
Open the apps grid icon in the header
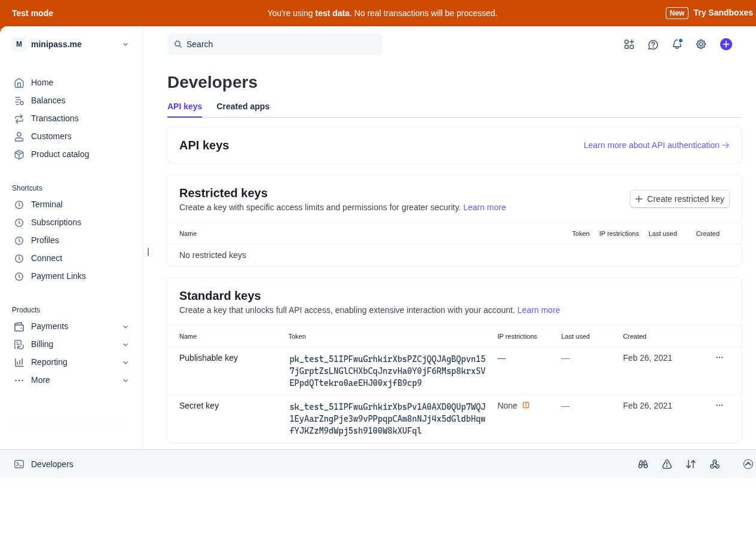pos(629,44)
